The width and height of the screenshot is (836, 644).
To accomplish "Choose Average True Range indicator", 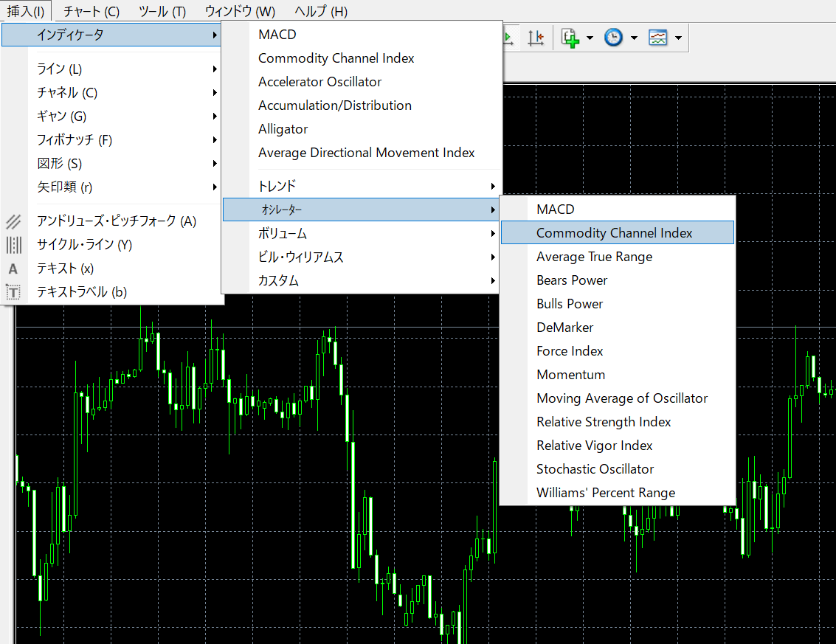I will coord(618,257).
